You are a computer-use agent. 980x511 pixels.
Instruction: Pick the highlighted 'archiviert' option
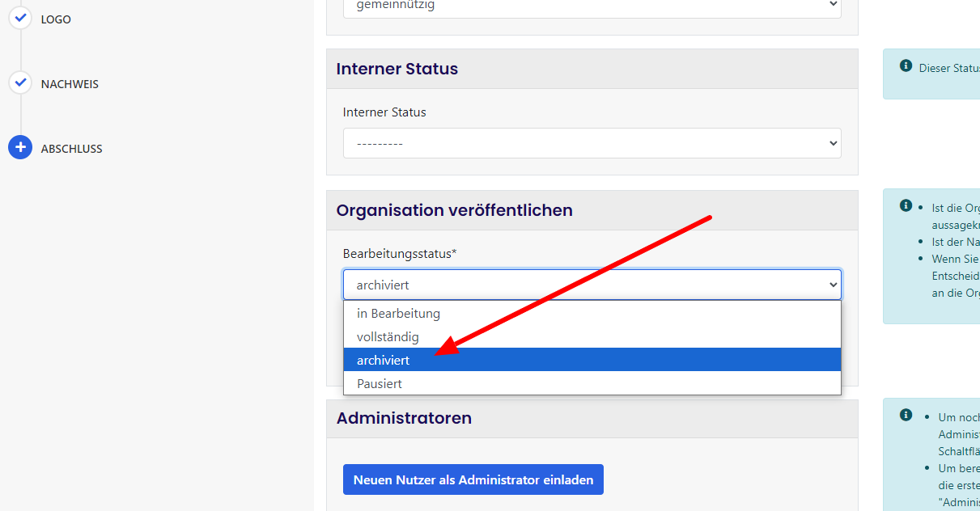pos(383,361)
